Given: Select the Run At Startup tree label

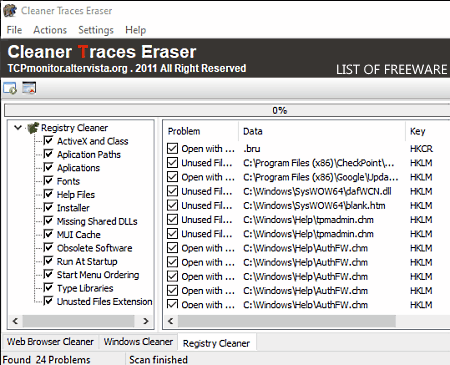Looking at the screenshot, I should 87,261.
